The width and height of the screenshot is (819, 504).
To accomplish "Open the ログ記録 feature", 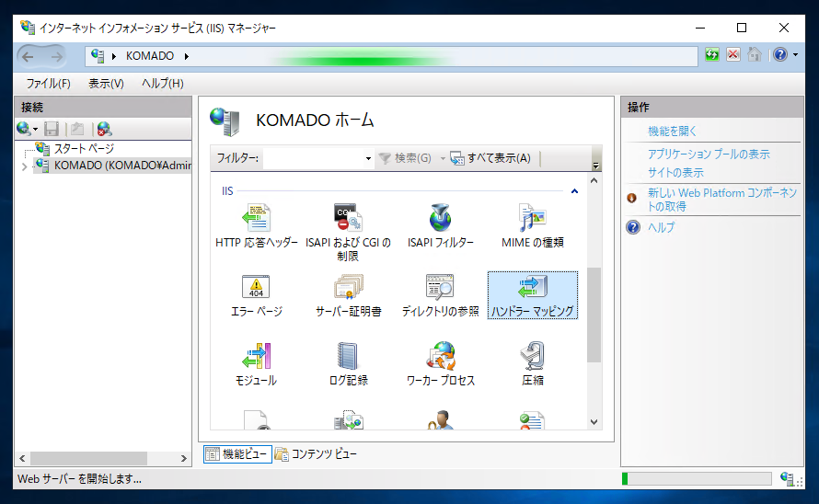I will point(348,364).
